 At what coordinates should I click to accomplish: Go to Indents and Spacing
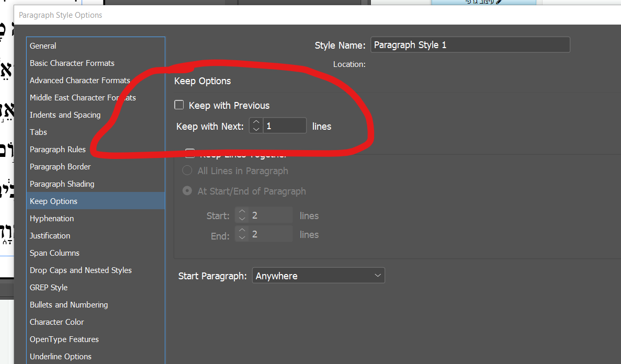[95, 115]
